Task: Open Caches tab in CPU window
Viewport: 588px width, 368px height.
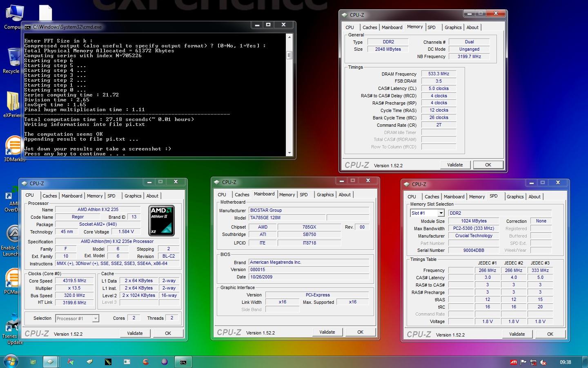Action: [50, 196]
